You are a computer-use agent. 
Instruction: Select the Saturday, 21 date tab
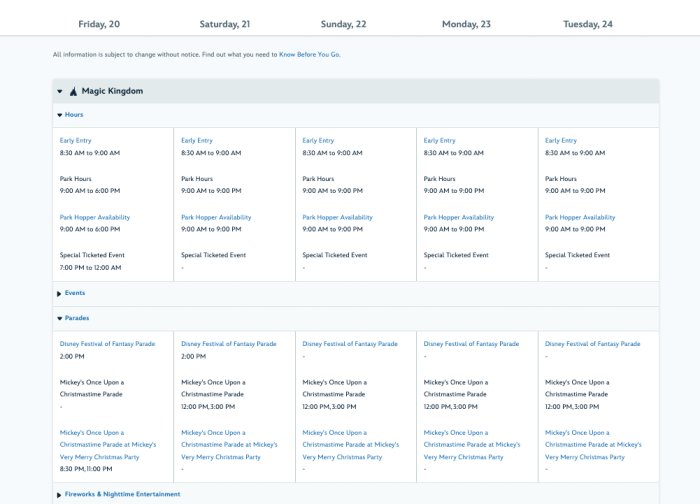[226, 23]
